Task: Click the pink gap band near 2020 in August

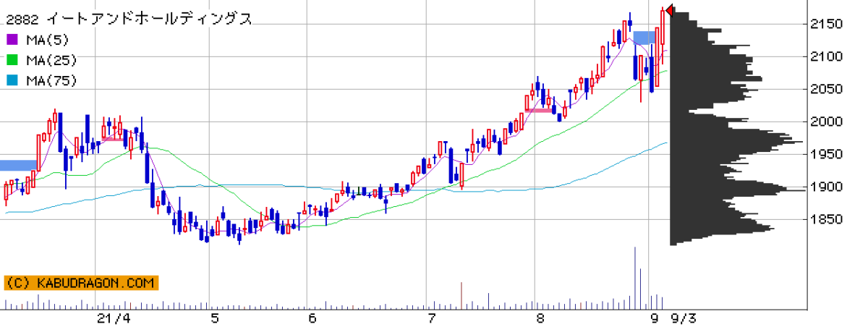Action: (x=538, y=111)
